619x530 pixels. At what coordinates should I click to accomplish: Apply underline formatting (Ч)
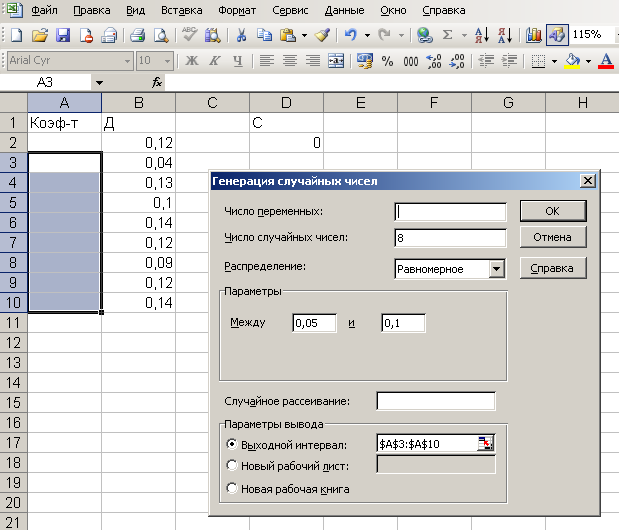point(238,61)
